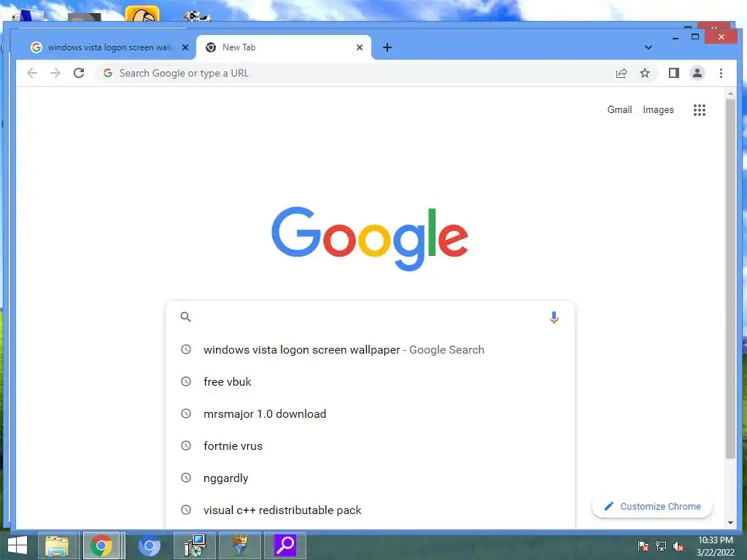The width and height of the screenshot is (747, 560).
Task: Open the network tray icon
Action: pyautogui.click(x=661, y=546)
